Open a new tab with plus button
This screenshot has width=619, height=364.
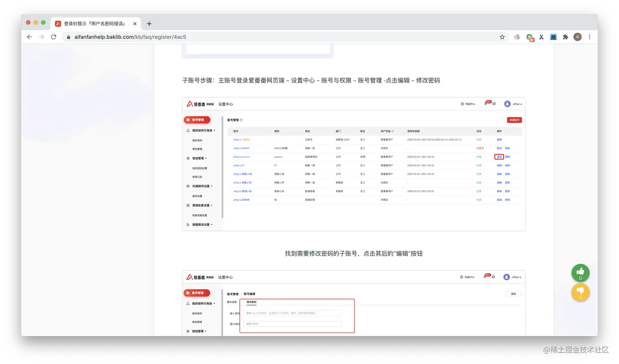149,24
